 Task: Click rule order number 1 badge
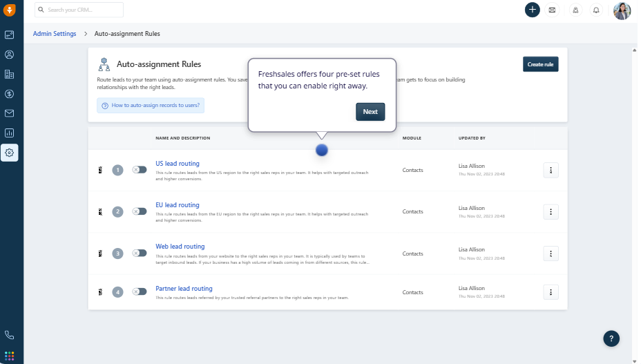tap(117, 170)
